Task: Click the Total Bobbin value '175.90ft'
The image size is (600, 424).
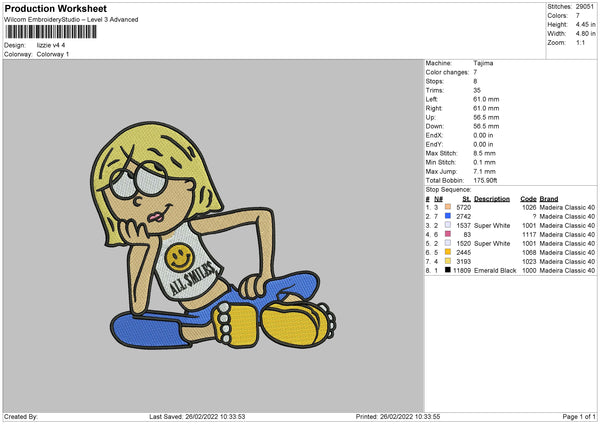Action: 485,180
